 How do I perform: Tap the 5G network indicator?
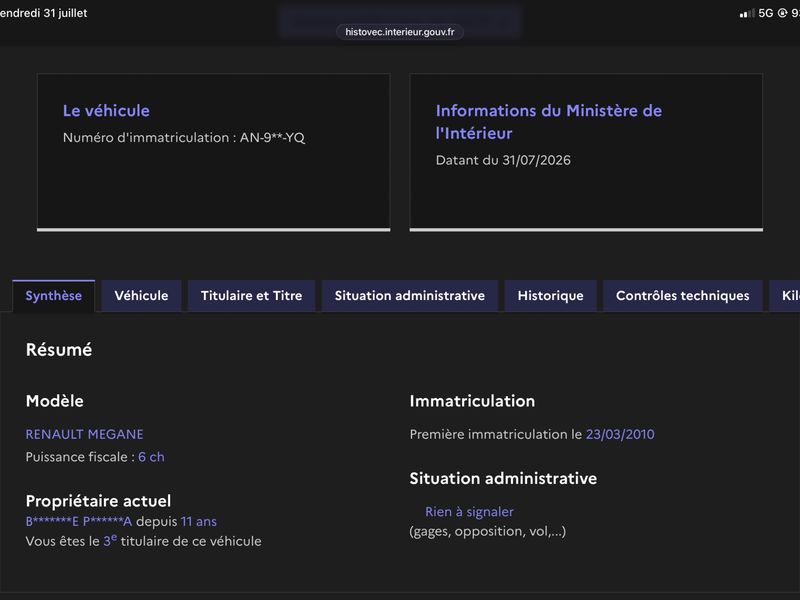[765, 13]
